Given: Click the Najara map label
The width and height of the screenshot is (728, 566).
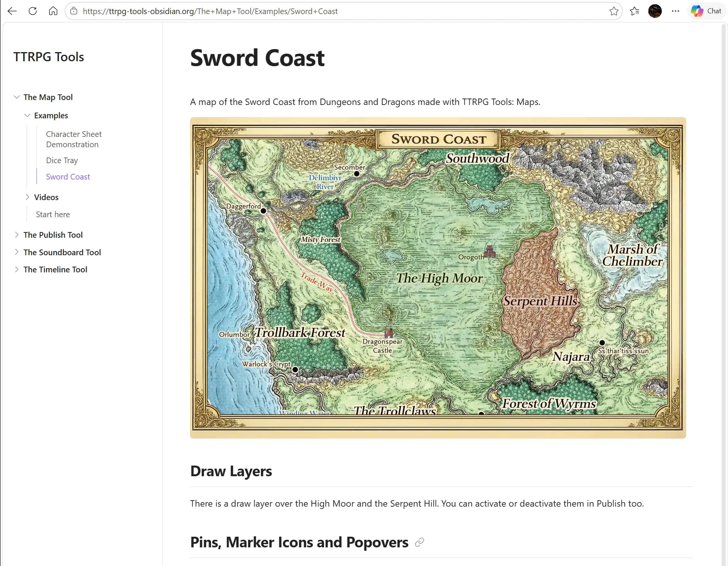Looking at the screenshot, I should point(571,357).
